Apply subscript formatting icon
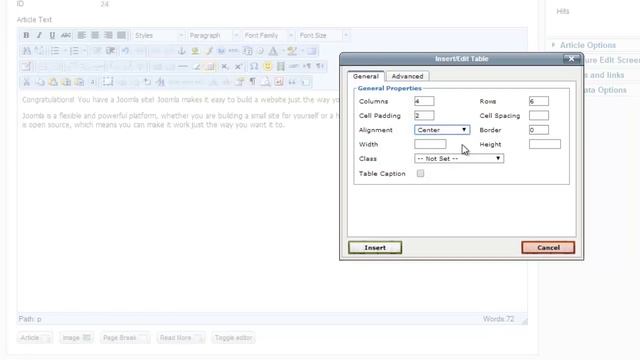 pos(225,67)
